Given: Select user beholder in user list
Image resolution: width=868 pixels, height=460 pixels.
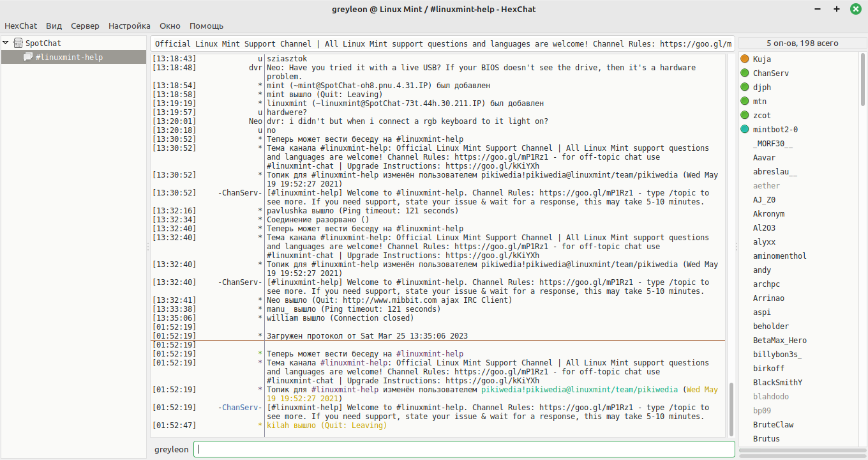Looking at the screenshot, I should click(x=771, y=326).
